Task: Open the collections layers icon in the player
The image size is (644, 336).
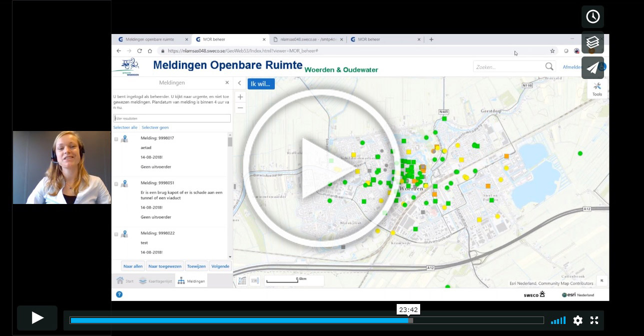Action: (x=593, y=42)
